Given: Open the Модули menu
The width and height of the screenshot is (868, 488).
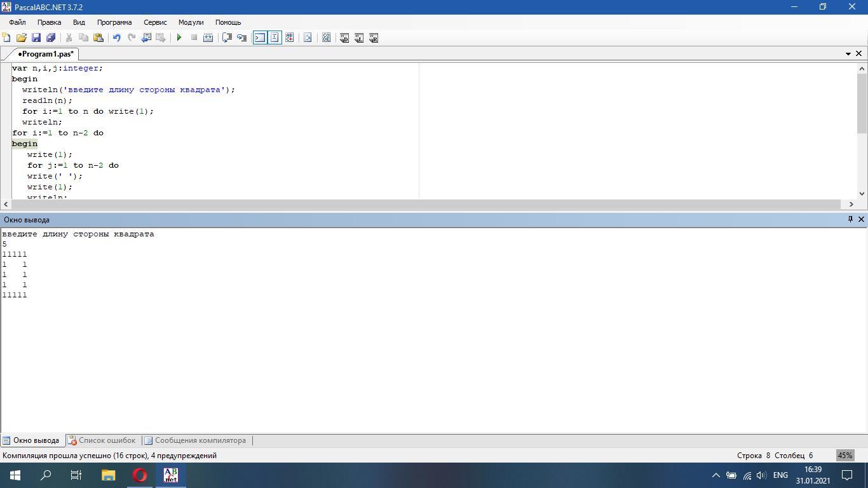Looking at the screenshot, I should click(191, 22).
